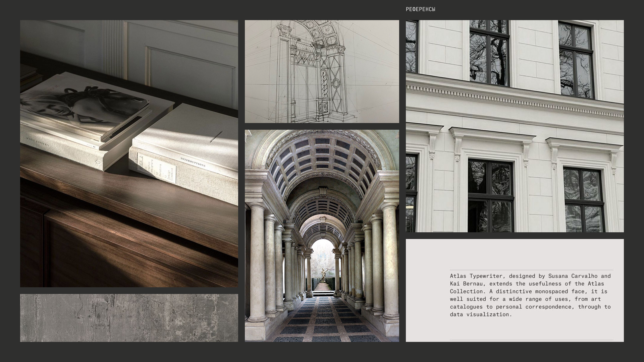Click the РЕФЕРЕНСЫ heading text

point(420,9)
